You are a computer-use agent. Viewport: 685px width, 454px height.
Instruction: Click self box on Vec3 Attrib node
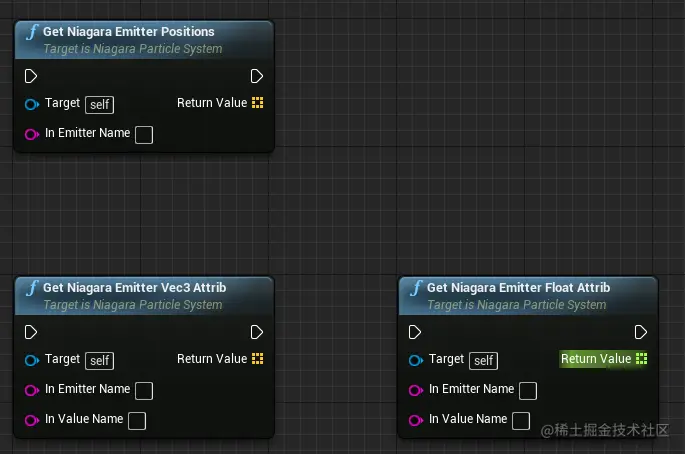click(x=100, y=361)
